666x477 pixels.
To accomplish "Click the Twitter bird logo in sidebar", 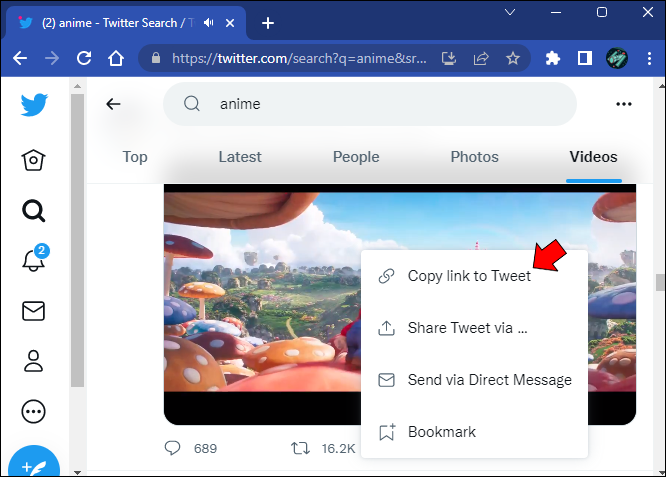I will coord(34,104).
